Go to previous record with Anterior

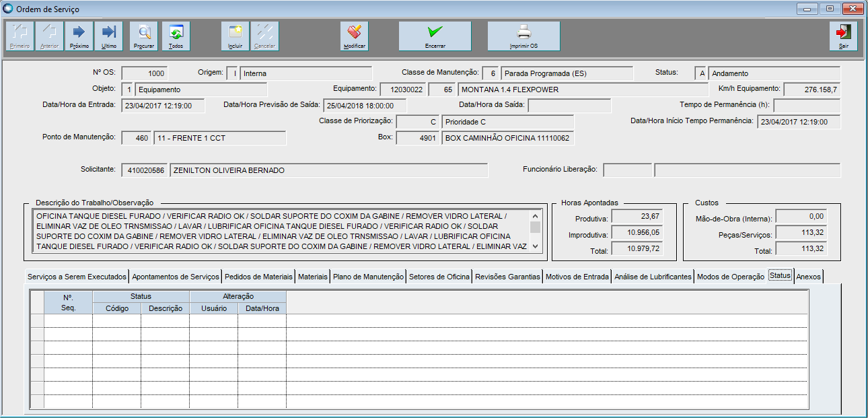(x=50, y=36)
